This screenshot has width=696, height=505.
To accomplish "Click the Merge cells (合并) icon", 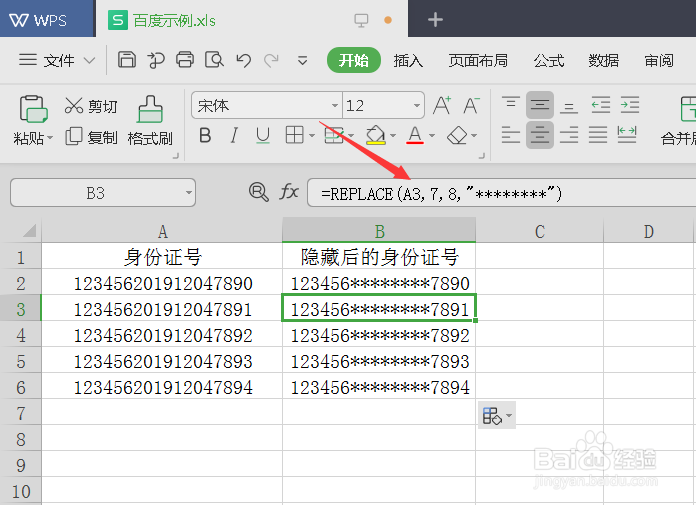I will click(687, 109).
